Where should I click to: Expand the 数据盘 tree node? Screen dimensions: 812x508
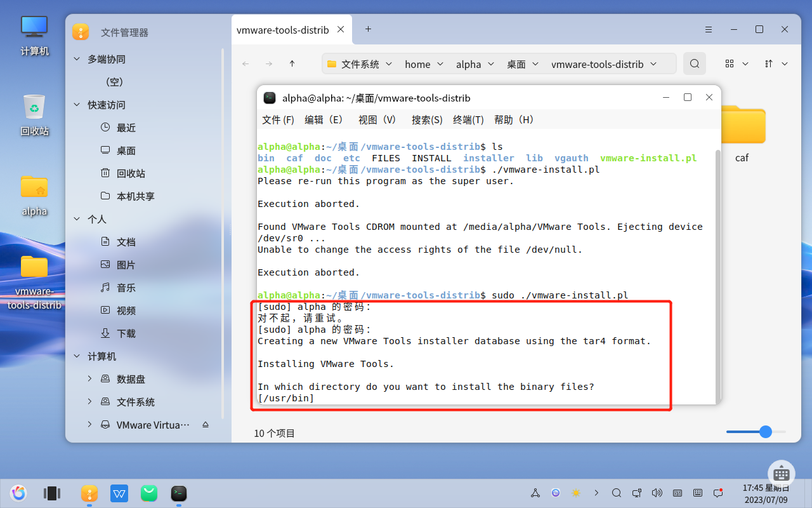click(x=89, y=379)
